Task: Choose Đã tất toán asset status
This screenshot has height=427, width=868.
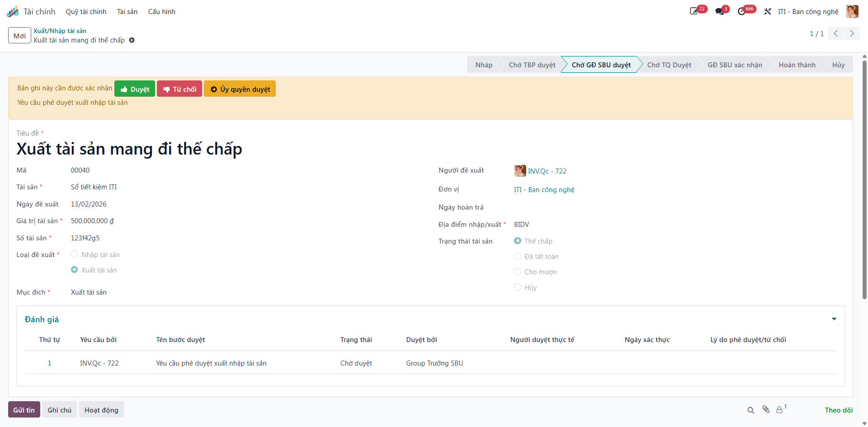Action: [x=518, y=256]
